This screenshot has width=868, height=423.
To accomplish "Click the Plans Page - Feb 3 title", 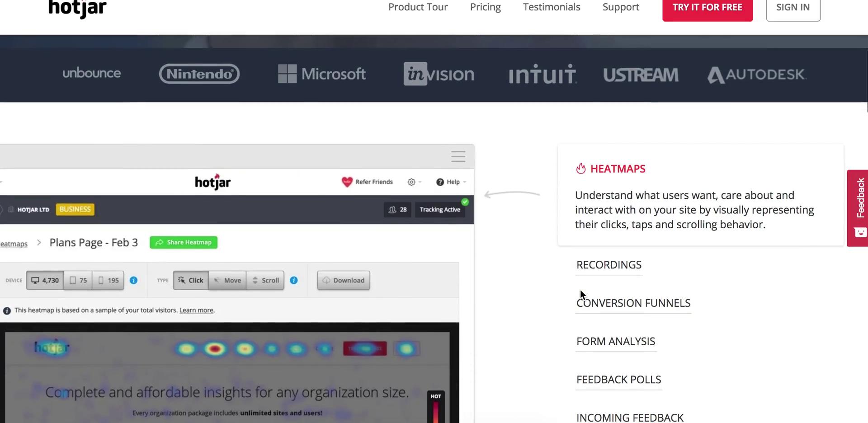I will [94, 243].
